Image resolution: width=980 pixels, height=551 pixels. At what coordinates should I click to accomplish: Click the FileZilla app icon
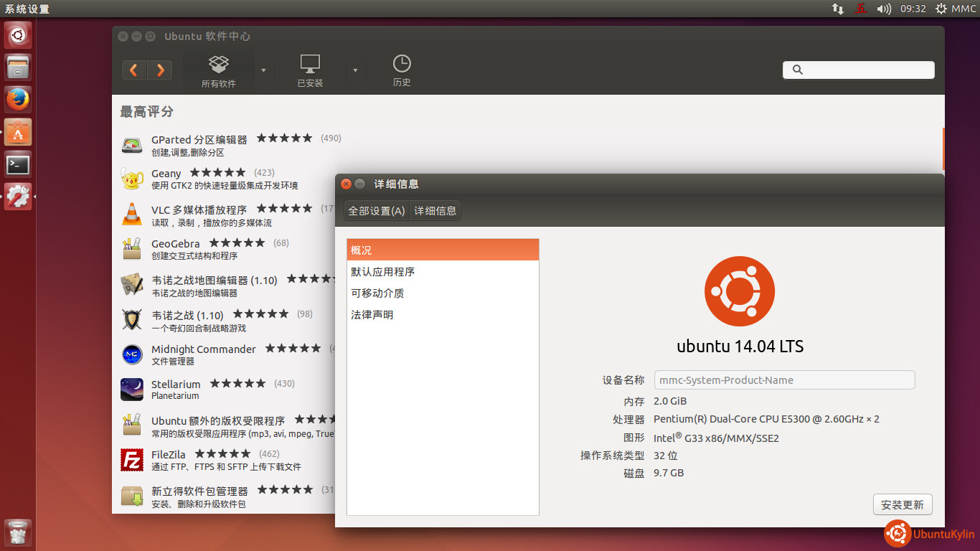(132, 460)
